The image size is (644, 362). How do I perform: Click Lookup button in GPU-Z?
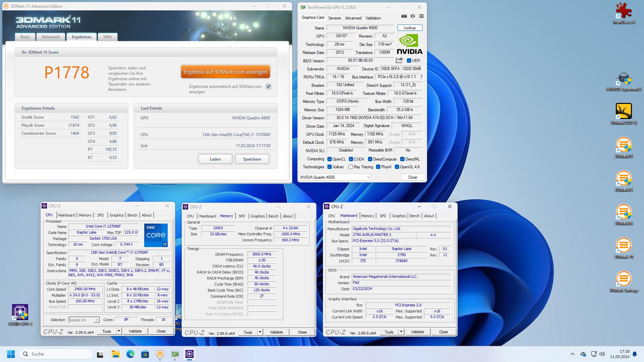(410, 28)
